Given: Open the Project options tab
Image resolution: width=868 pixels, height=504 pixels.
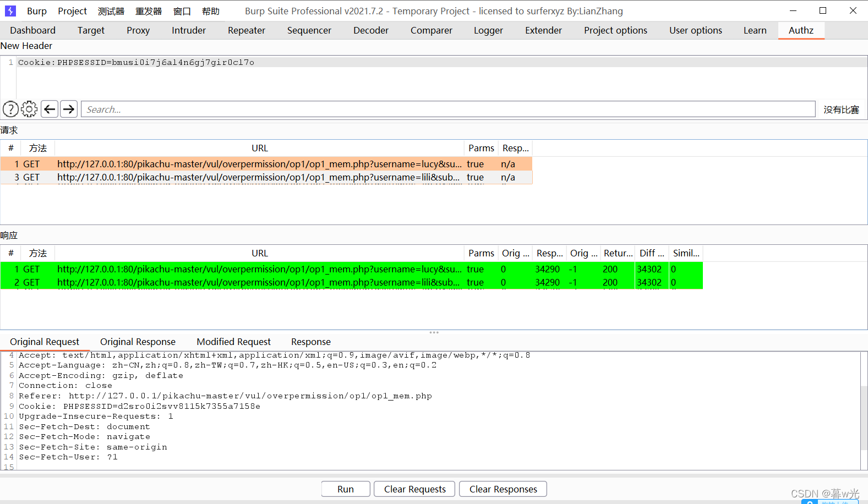Looking at the screenshot, I should [x=615, y=30].
